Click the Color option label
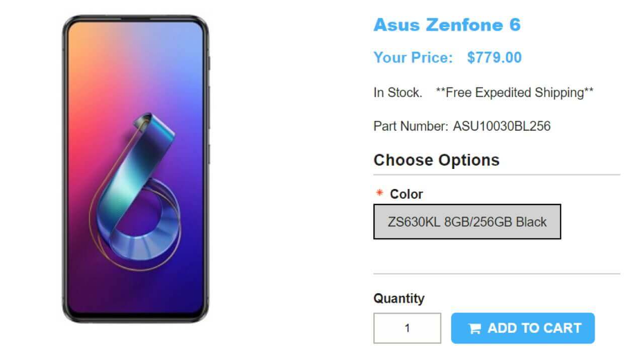Screen dimensions: 644x362 coord(407,194)
